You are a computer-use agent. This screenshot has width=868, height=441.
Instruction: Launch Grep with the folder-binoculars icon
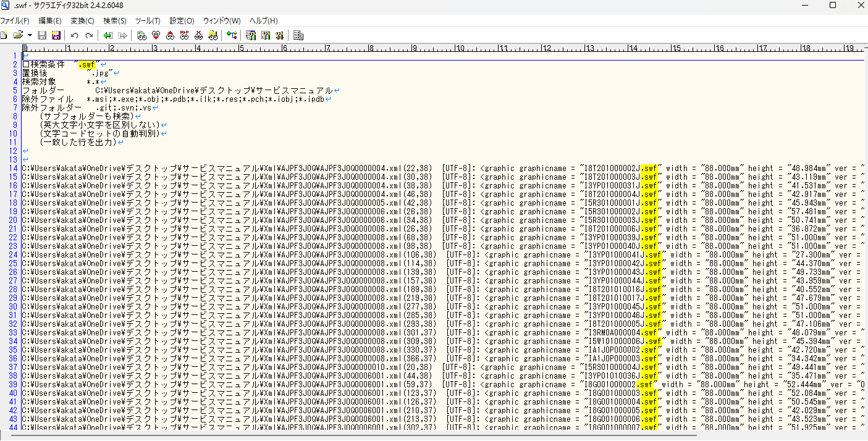213,35
